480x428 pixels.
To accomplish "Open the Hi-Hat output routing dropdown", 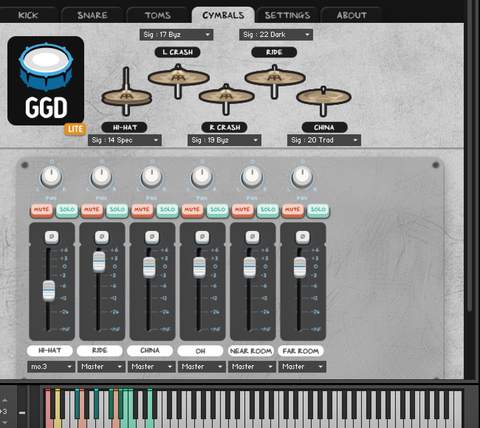I will (51, 367).
